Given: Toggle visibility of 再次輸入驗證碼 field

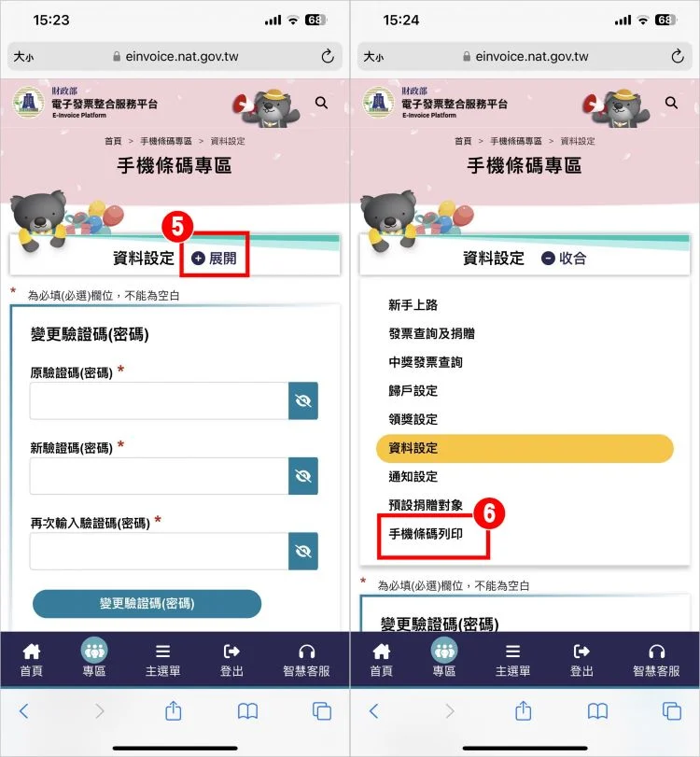Looking at the screenshot, I should pos(303,552).
